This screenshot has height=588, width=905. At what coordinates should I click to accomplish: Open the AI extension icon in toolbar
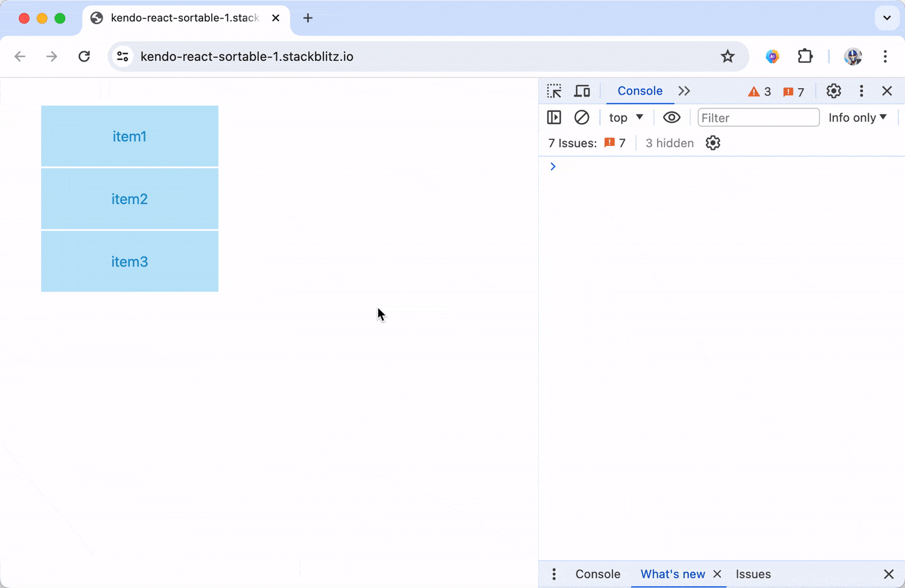click(772, 57)
